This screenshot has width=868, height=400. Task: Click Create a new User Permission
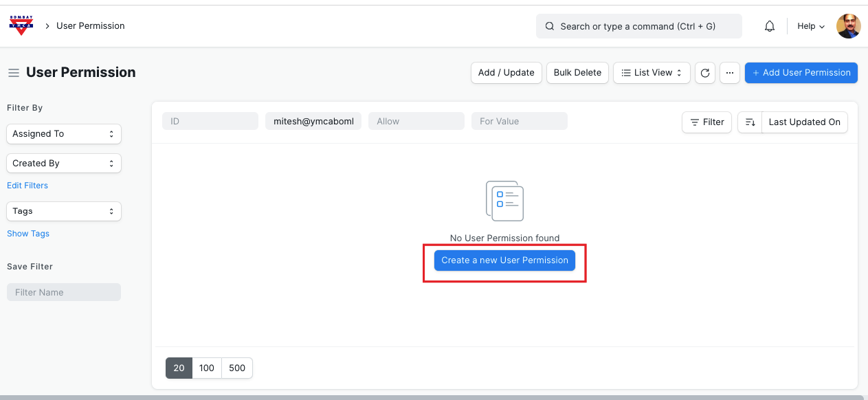pos(504,260)
